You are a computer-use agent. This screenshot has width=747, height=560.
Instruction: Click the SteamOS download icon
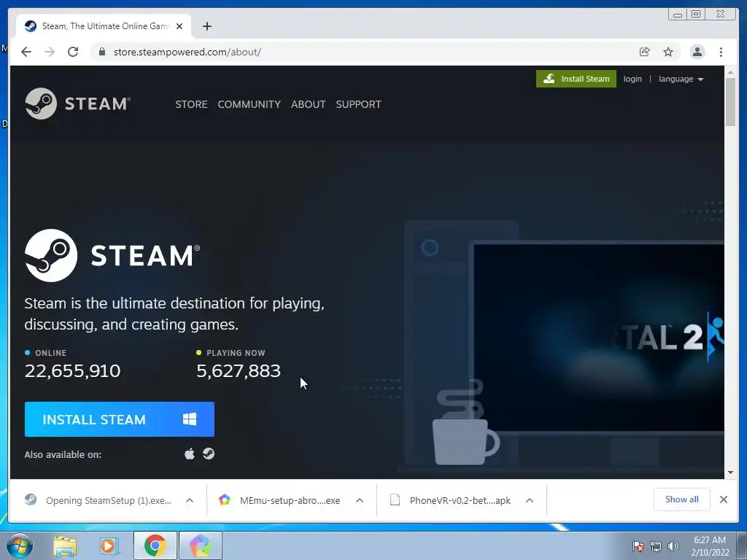[x=209, y=454]
